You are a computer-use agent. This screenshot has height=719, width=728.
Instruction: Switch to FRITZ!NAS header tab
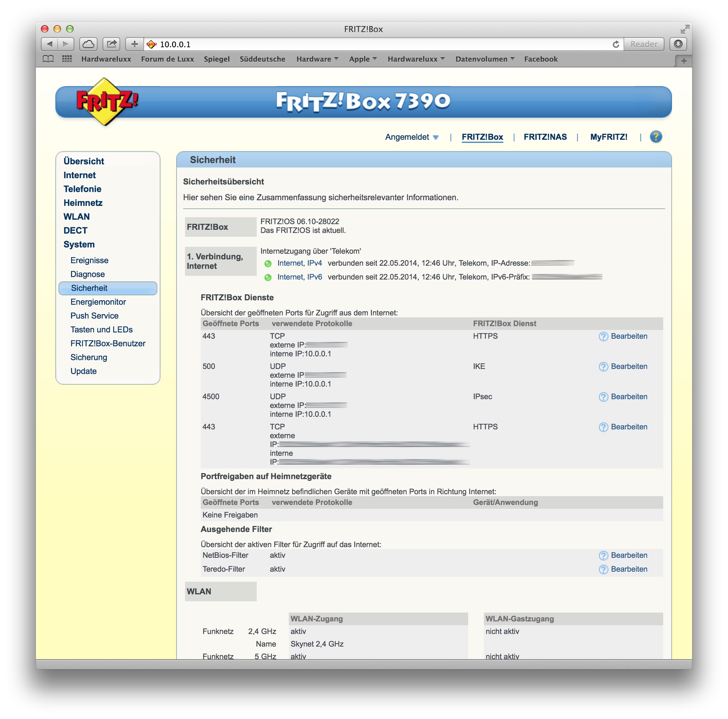545,137
